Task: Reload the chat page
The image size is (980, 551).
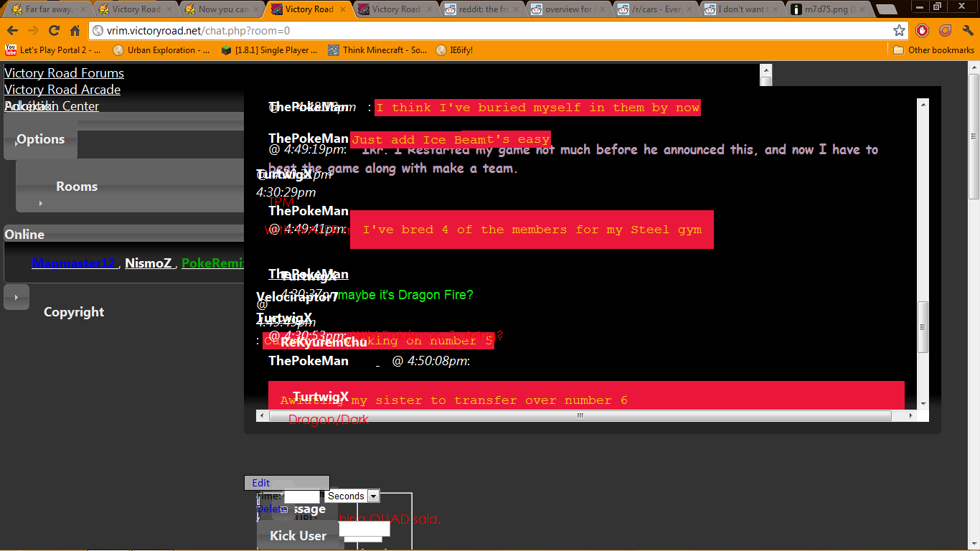Action: point(54,31)
